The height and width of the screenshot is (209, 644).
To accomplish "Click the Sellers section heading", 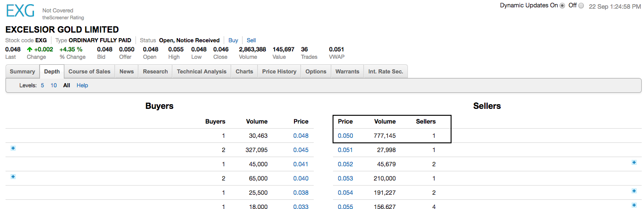I will click(487, 106).
